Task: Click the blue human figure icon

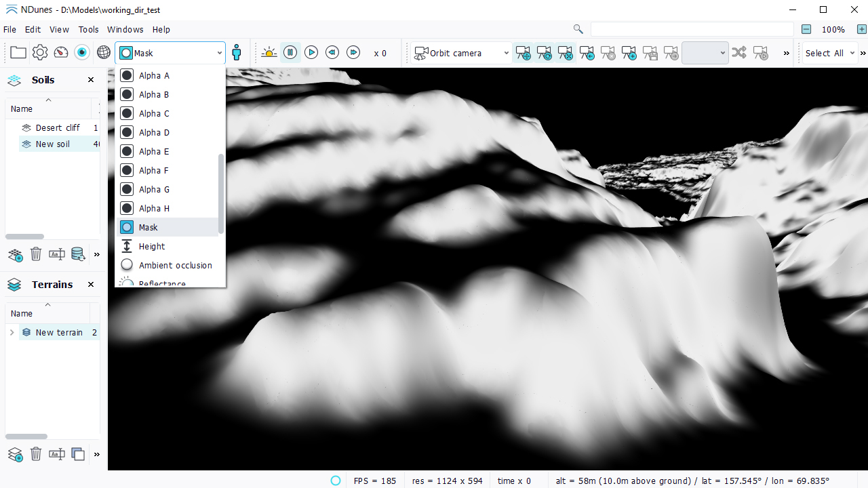Action: point(236,53)
